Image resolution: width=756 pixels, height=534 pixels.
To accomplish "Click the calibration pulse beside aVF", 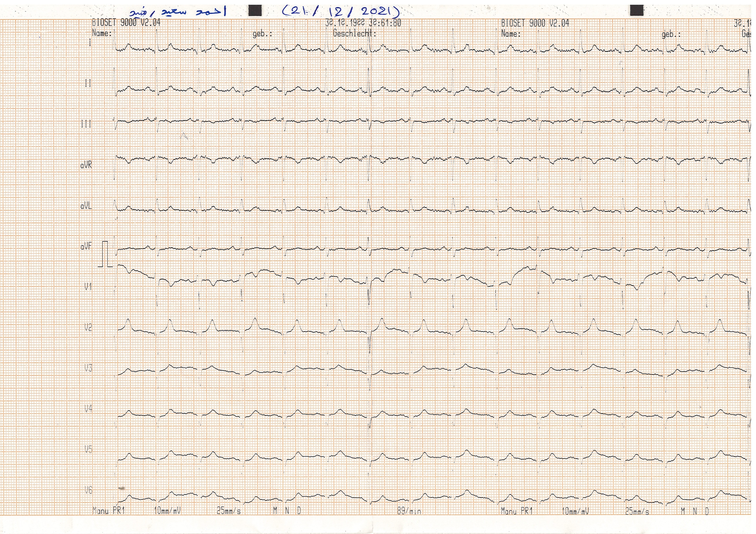I will [x=105, y=254].
